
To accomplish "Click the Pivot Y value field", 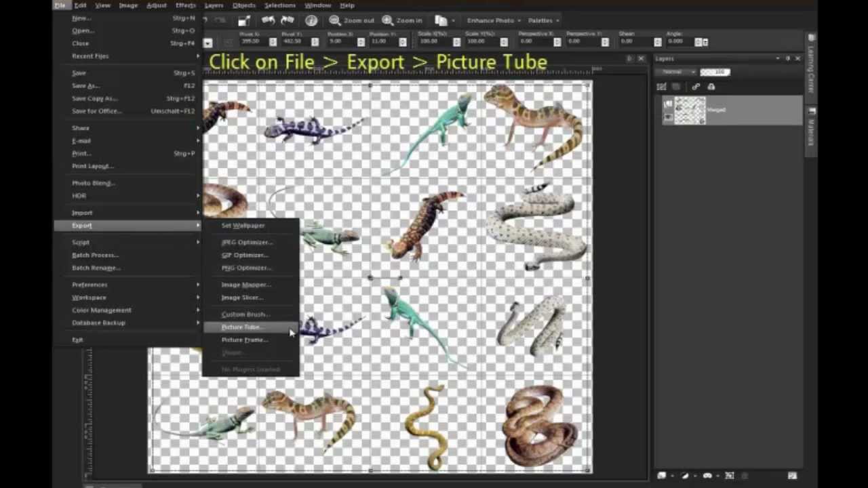I will pos(297,42).
